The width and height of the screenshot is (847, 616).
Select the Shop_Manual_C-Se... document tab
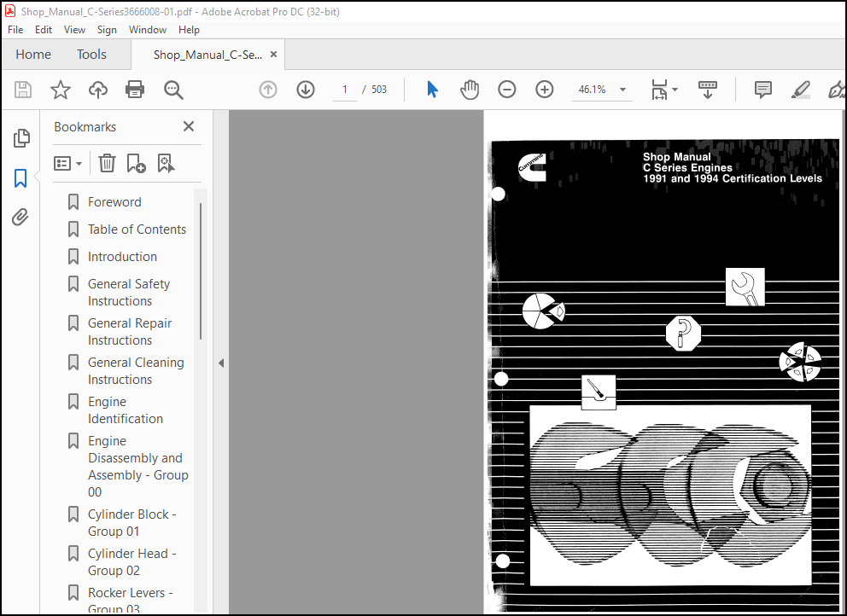[207, 55]
